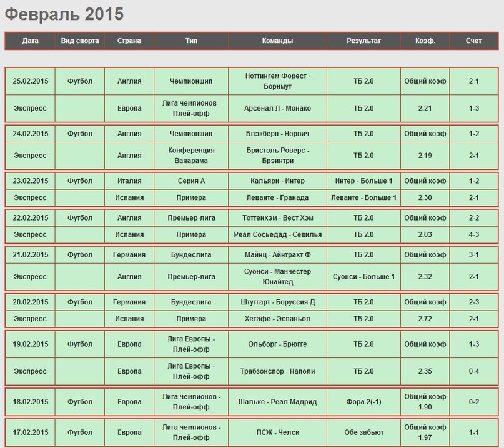
Task: Click the 'Дата' column header
Action: [30, 41]
